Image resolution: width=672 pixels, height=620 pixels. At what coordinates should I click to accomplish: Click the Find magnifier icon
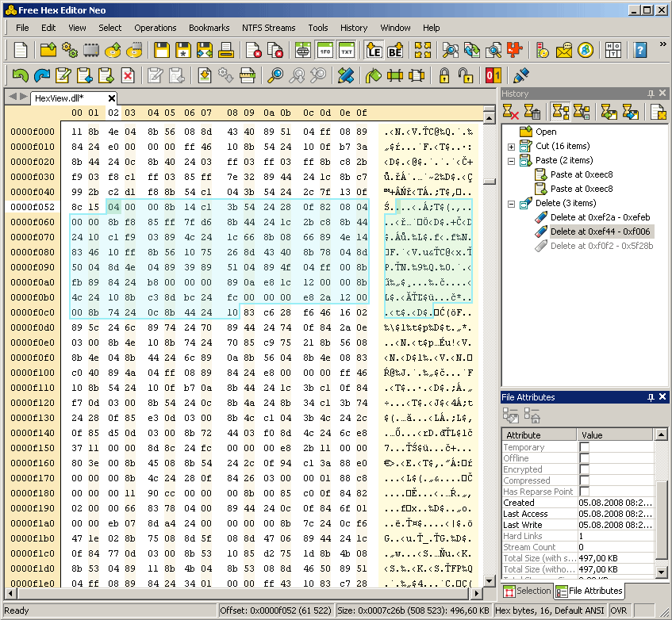[275, 76]
